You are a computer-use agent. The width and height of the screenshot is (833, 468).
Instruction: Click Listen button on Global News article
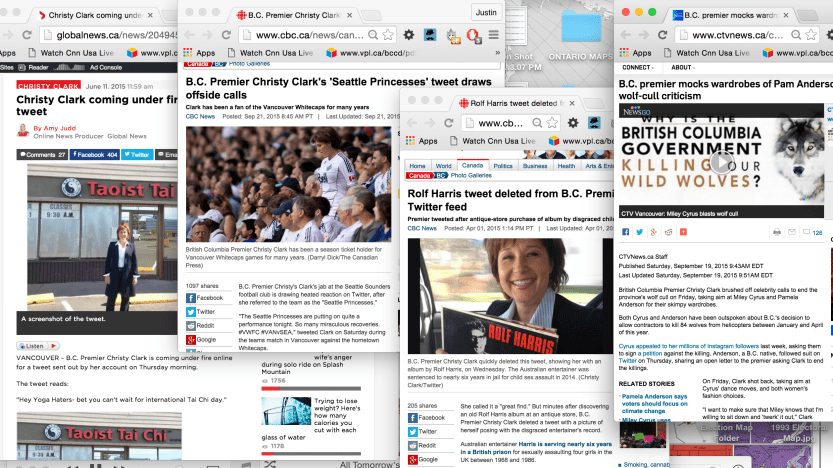38,346
